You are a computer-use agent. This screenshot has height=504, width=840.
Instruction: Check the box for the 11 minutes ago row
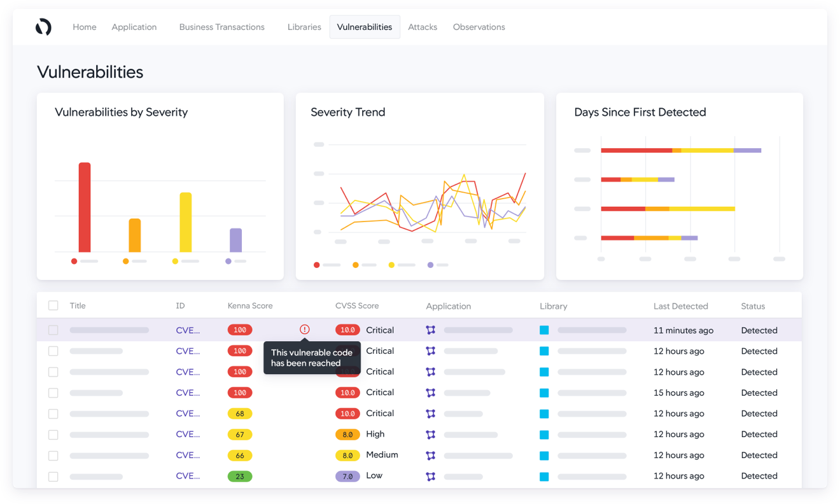pyautogui.click(x=53, y=330)
